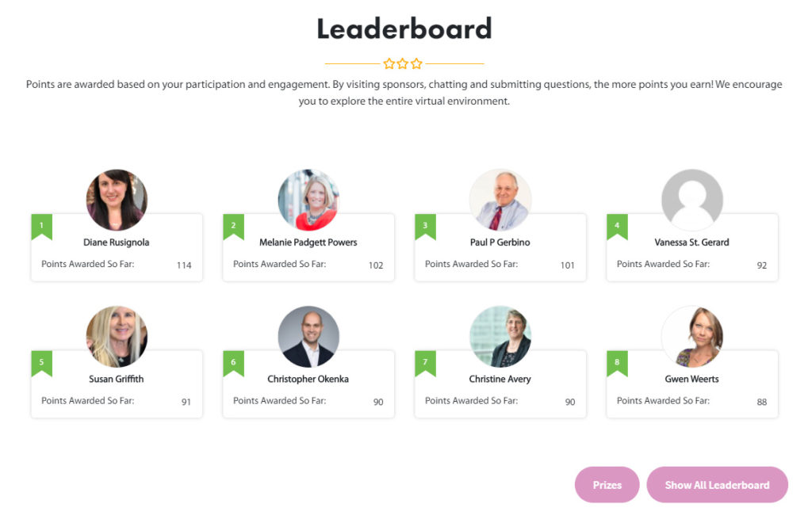Click the rank 1 green ribbon badge
This screenshot has height=523, width=812.
[41, 227]
